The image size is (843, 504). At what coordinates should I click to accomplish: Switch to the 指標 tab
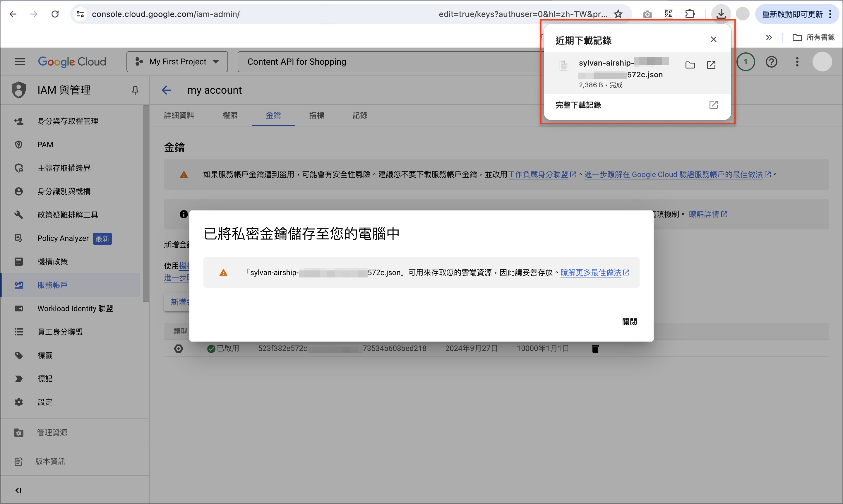(x=316, y=116)
